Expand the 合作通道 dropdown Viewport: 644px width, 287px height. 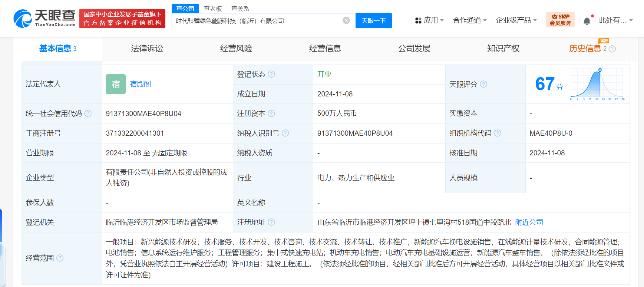tap(469, 20)
